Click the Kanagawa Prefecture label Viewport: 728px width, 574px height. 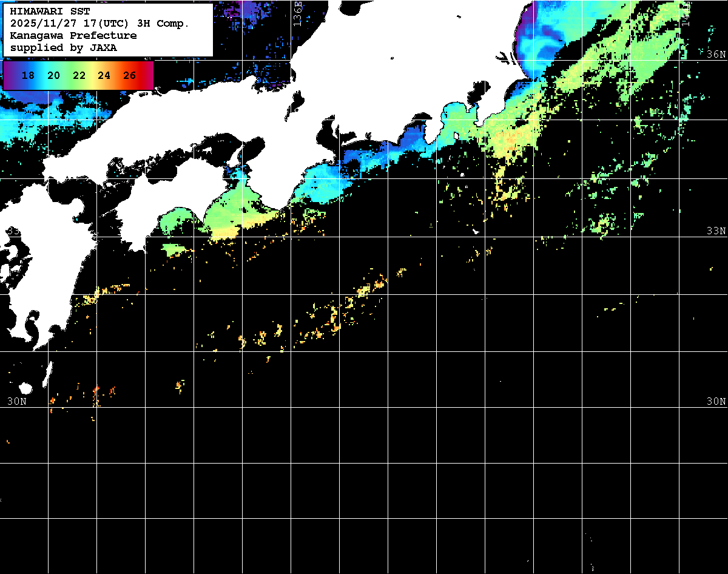(73, 36)
